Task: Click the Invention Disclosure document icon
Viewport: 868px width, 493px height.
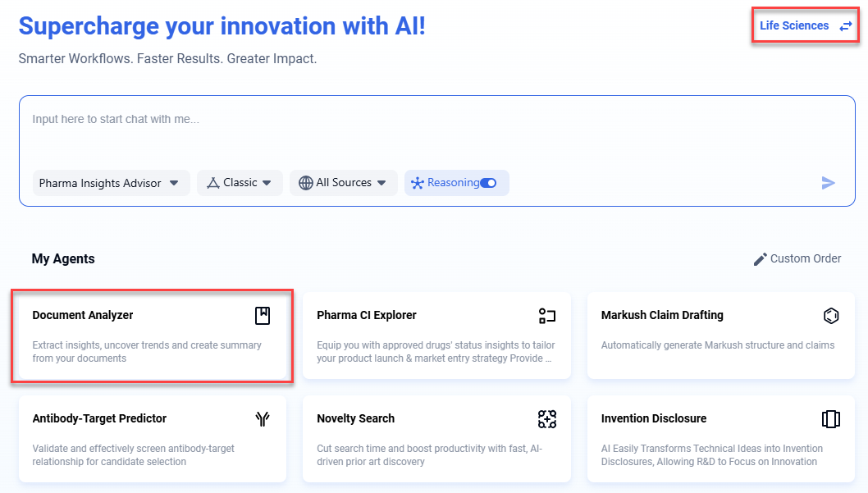Action: pos(830,419)
